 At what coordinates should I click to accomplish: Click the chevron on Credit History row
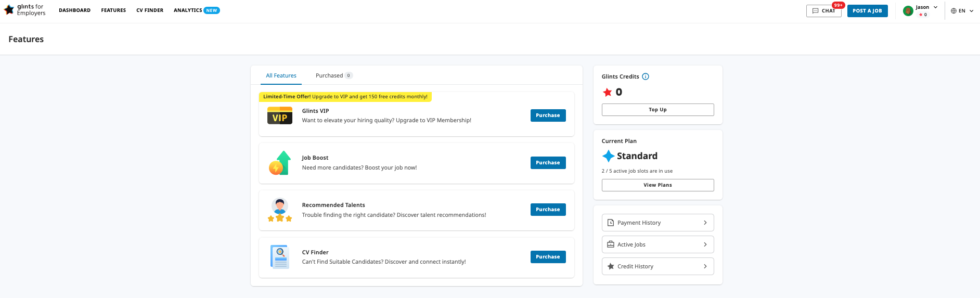[705, 266]
